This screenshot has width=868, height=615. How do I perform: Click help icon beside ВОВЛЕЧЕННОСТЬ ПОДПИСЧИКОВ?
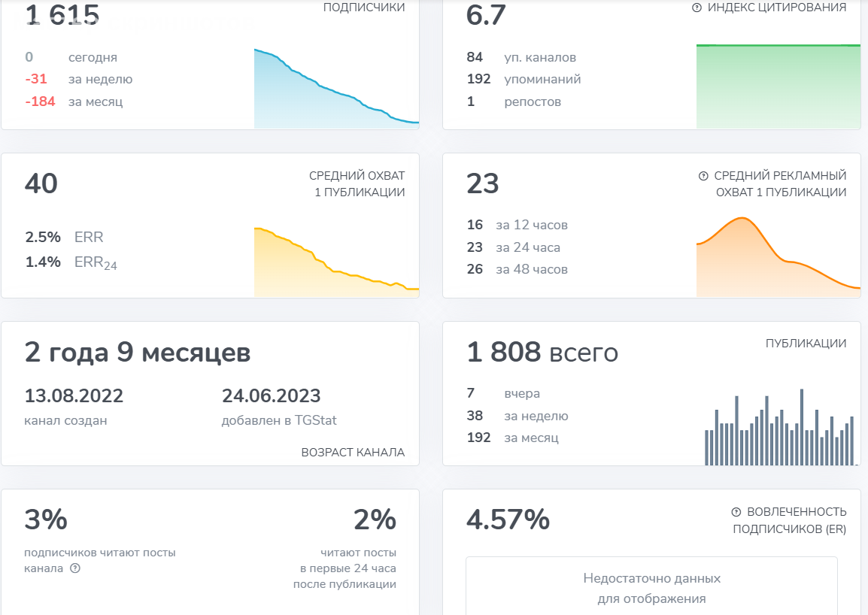(x=736, y=512)
